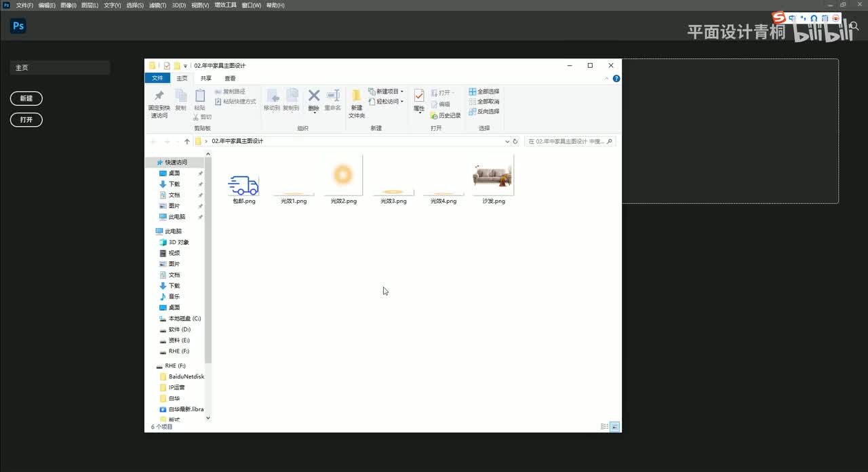Select the 光效2.png glowing thumbnail
868x472 pixels.
pyautogui.click(x=343, y=175)
